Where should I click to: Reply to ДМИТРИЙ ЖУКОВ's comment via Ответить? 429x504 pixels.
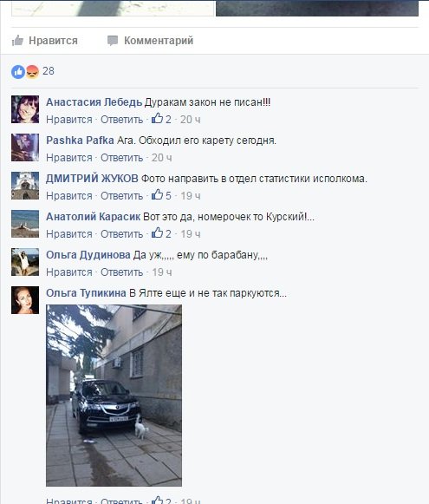click(x=121, y=196)
